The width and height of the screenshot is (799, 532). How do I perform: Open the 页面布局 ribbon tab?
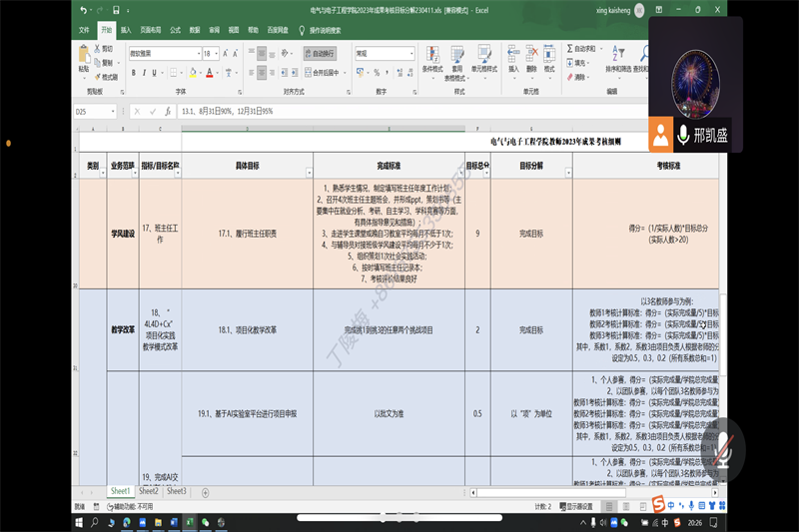[x=151, y=30]
